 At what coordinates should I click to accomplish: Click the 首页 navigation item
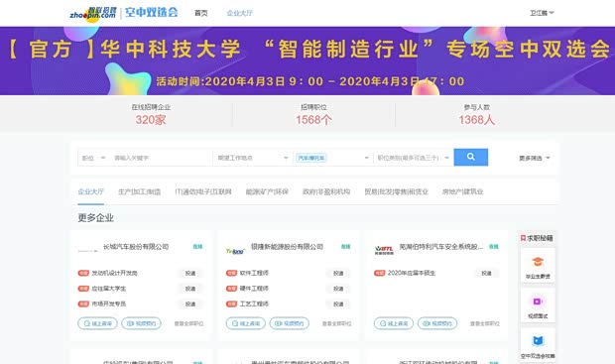(200, 13)
